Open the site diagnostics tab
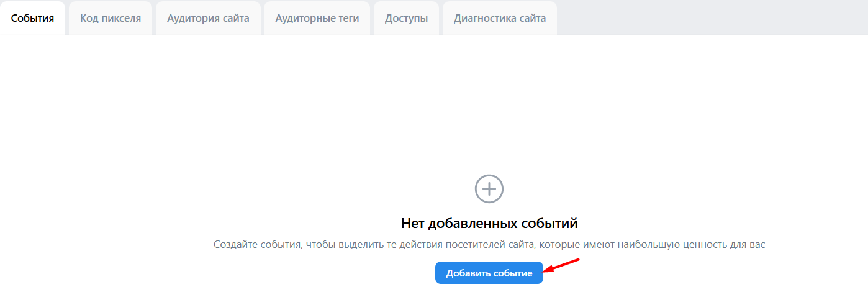Image resolution: width=868 pixels, height=297 pixels. [500, 18]
